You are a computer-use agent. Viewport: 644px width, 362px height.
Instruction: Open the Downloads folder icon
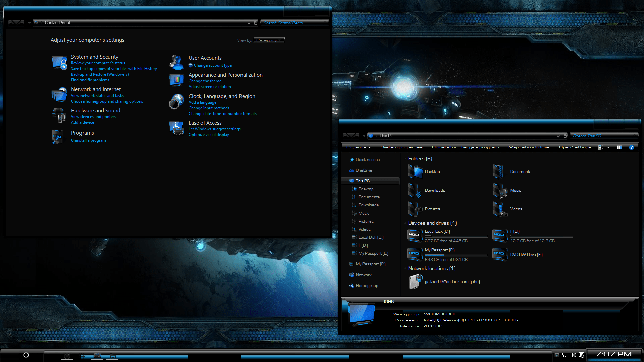414,190
